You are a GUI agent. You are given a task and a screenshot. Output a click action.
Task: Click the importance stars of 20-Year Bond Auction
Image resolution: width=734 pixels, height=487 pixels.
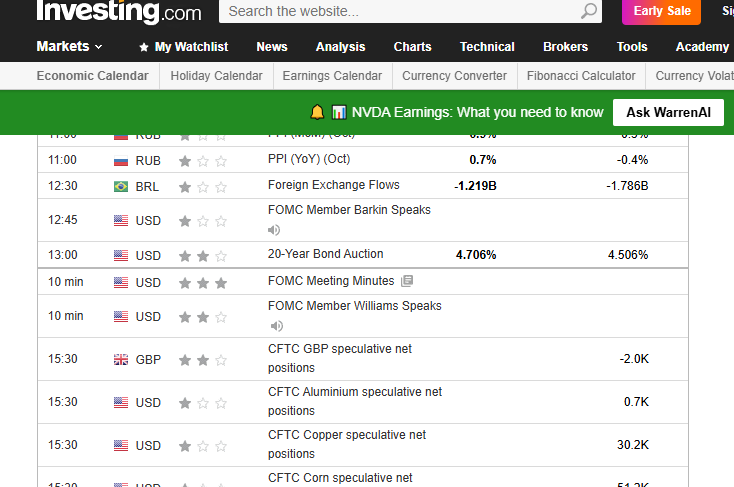[203, 256]
